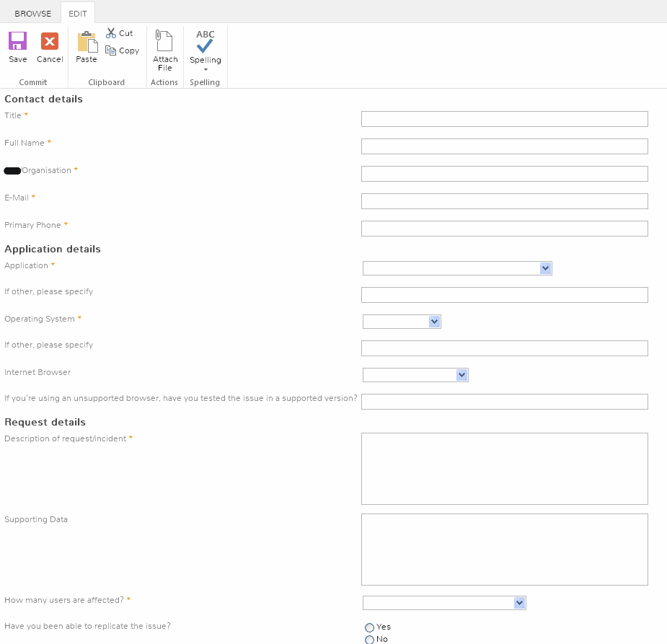Click inside the Description of request/incident box
Image resolution: width=667 pixels, height=644 pixels.
pos(504,468)
